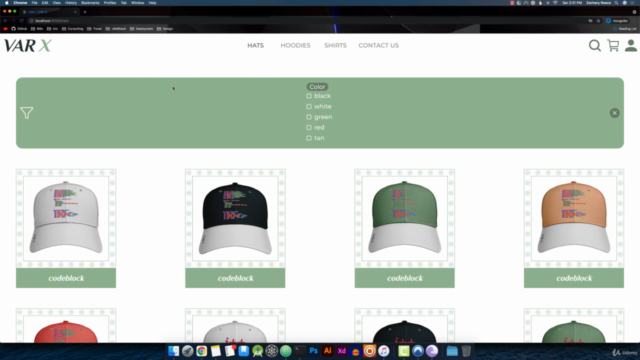Open the green codeblock hat product
The height and width of the screenshot is (360, 640).
[404, 229]
